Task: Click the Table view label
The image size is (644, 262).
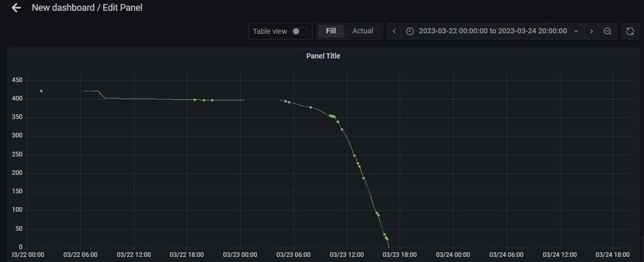Action: (x=270, y=31)
